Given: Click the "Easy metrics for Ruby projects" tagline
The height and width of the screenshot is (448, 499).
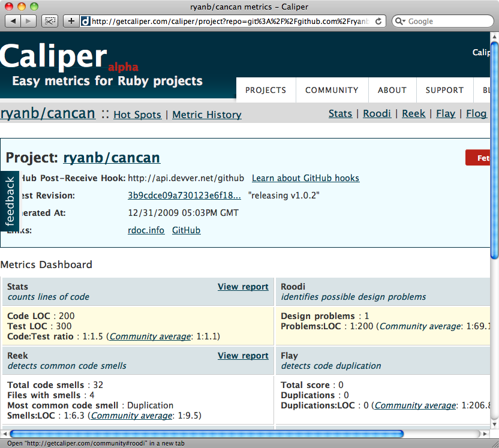Looking at the screenshot, I should [x=107, y=81].
